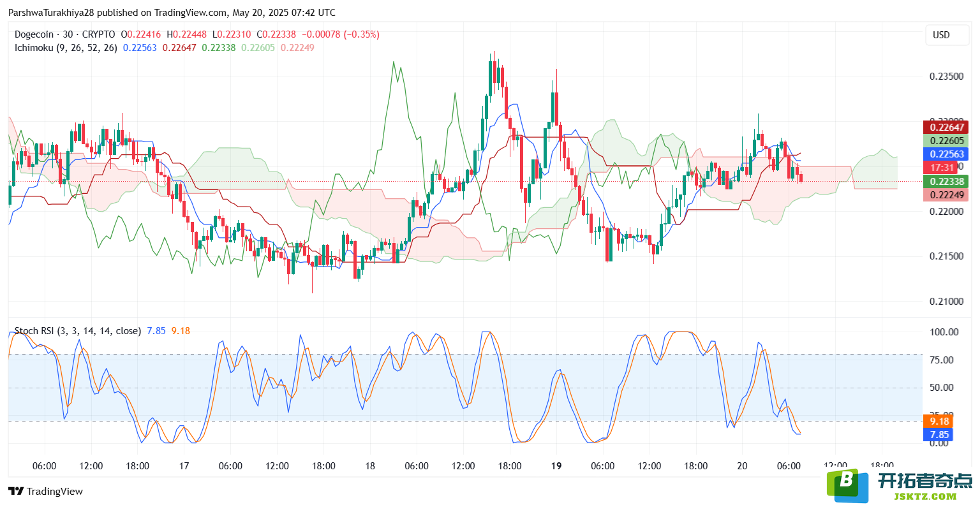Click the high value H0.22448 in header

tap(187, 34)
